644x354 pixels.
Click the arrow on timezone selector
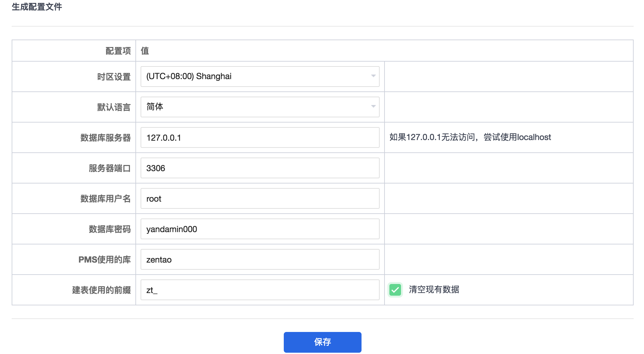click(x=373, y=76)
